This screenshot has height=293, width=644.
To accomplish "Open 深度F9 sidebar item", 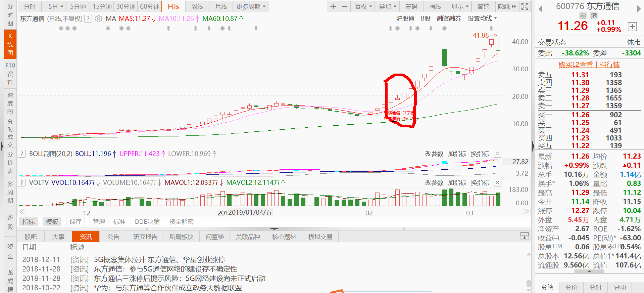I will [x=10, y=103].
